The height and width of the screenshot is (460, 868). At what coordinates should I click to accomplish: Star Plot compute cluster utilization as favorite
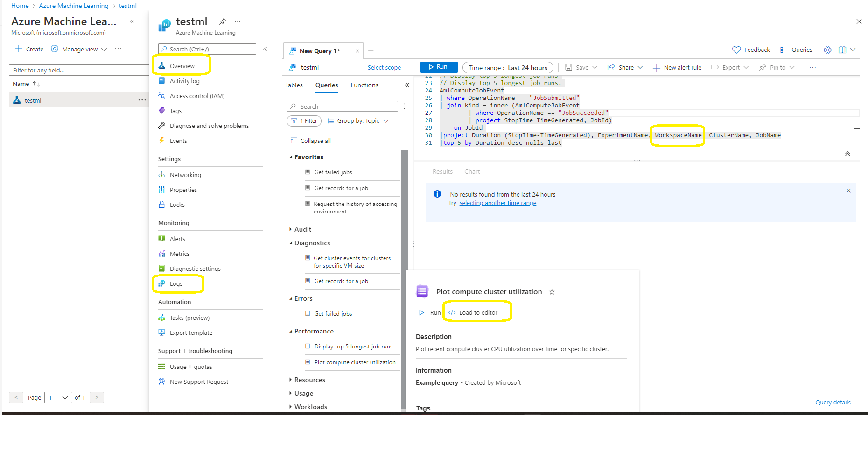tap(552, 291)
